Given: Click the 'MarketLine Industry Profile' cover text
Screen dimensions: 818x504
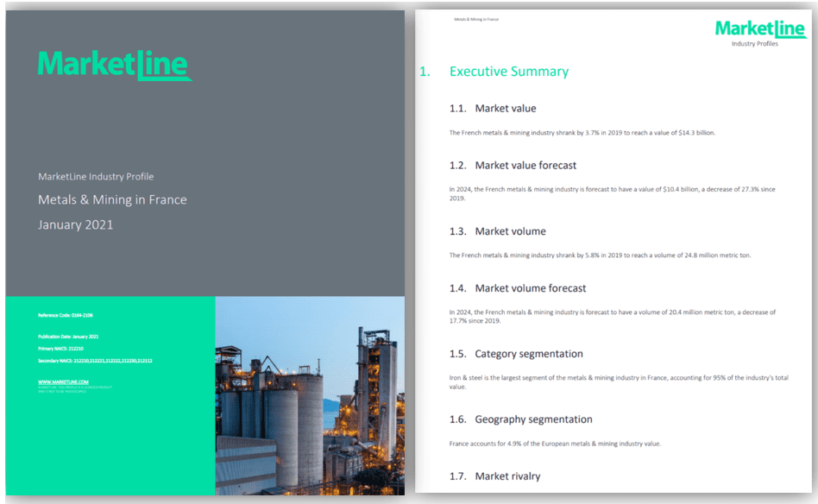Looking at the screenshot, I should click(x=96, y=176).
